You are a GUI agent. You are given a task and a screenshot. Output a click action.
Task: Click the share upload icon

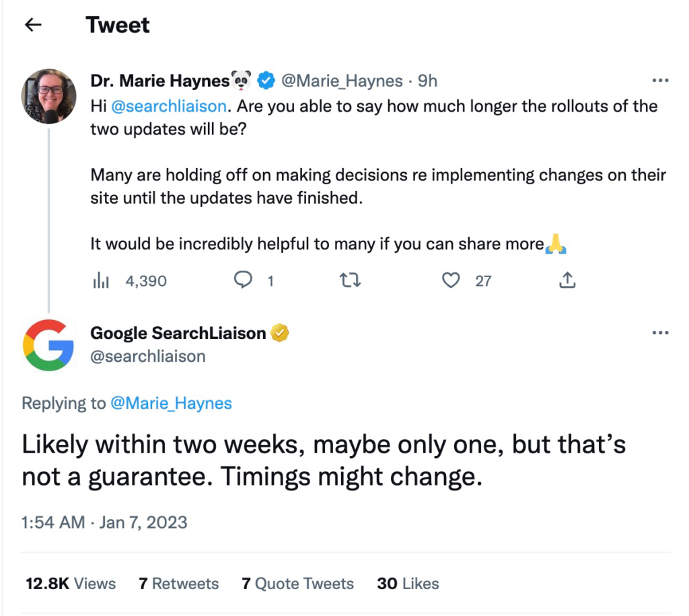click(x=568, y=280)
